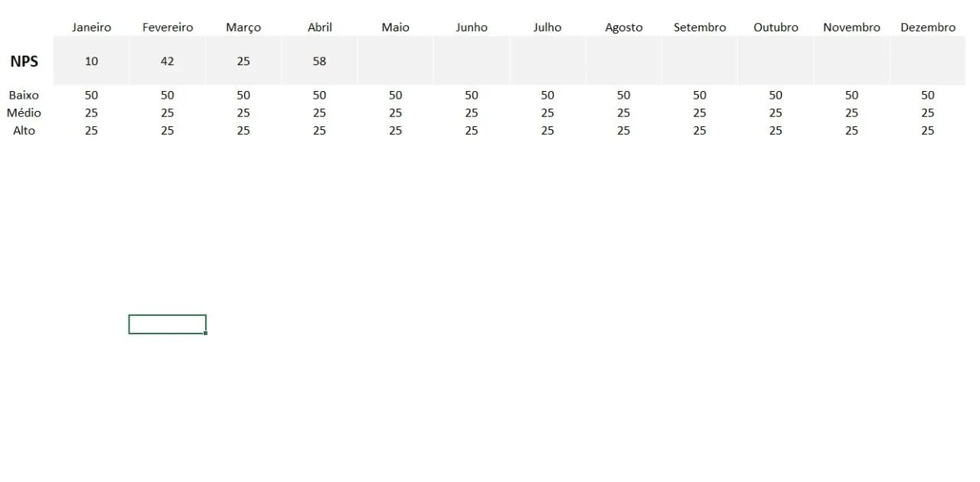This screenshot has height=482, width=980.
Task: Click the Alto value under Novembro
Action: tap(851, 131)
